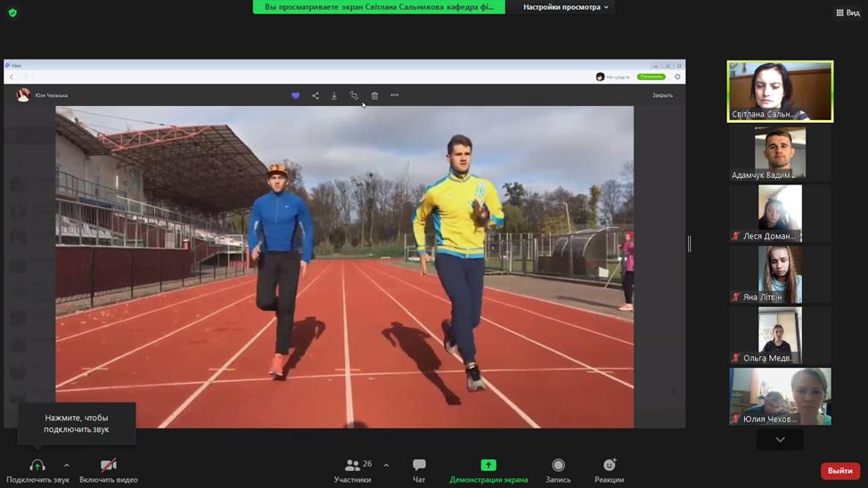Open the three-dots more options menu
Viewport: 868px width, 488px height.
pos(395,95)
